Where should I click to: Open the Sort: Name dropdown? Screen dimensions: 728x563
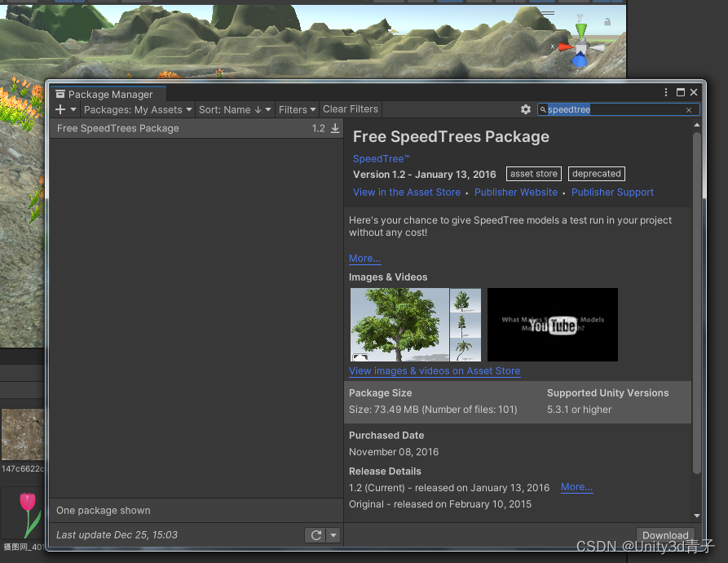(235, 109)
